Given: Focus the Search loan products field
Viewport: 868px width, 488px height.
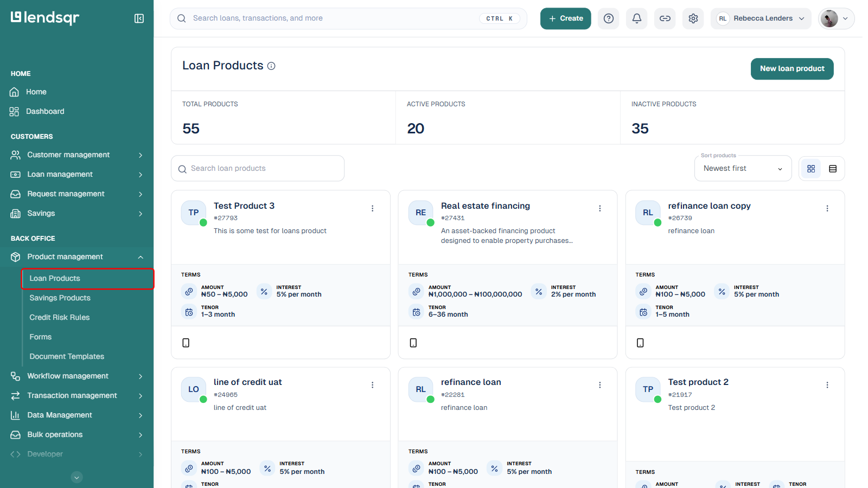Looking at the screenshot, I should pyautogui.click(x=258, y=169).
